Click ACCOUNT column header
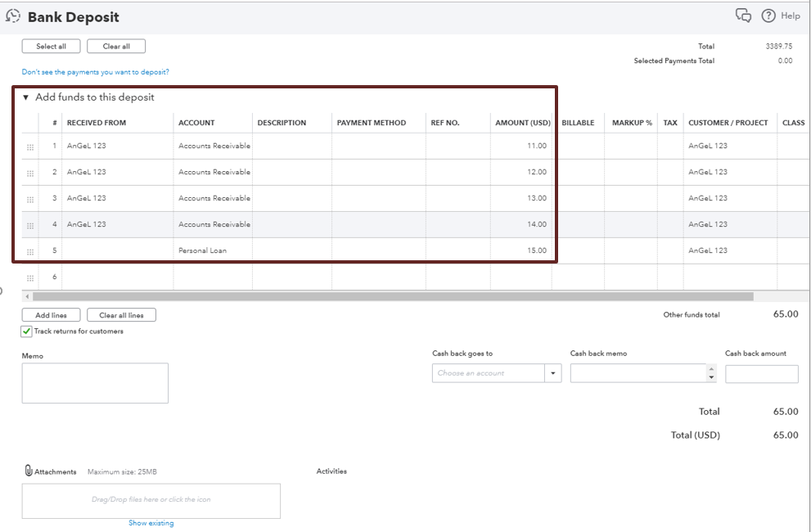This screenshot has width=811, height=532. pos(196,123)
